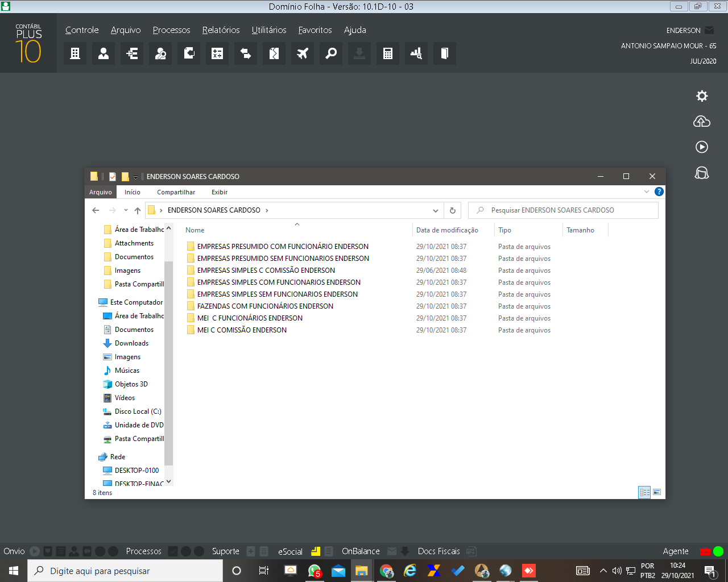Click the Windows search box Digite aqui para pesquisar
This screenshot has width=728, height=582.
pyautogui.click(x=125, y=571)
